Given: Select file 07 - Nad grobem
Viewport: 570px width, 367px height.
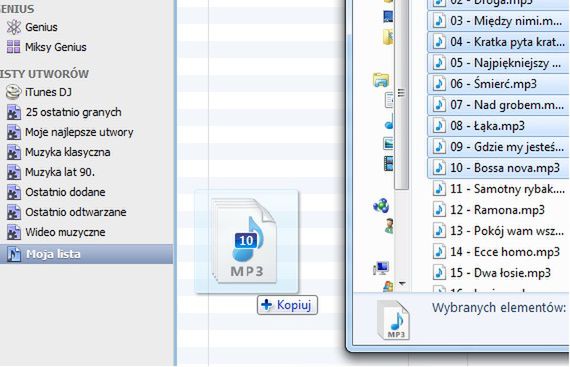Looking at the screenshot, I should point(498,105).
